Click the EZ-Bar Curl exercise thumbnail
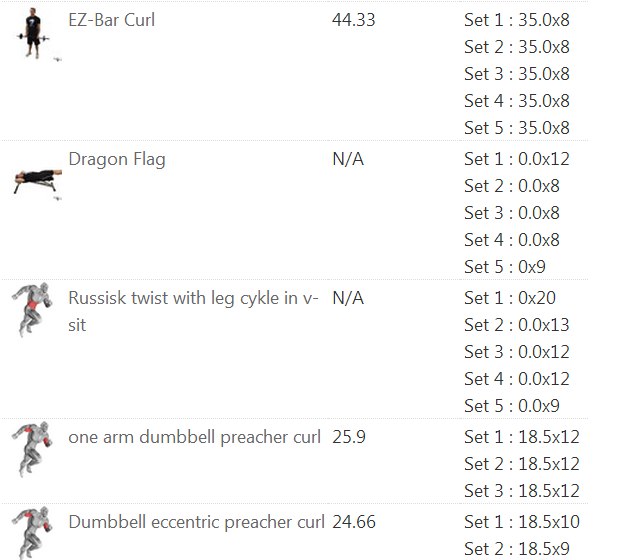 [x=36, y=34]
